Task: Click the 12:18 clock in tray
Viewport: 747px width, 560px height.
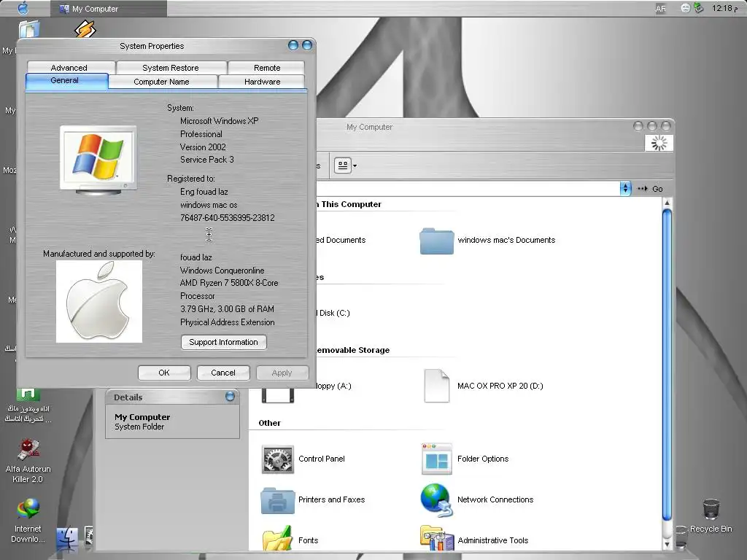Action: pyautogui.click(x=724, y=8)
